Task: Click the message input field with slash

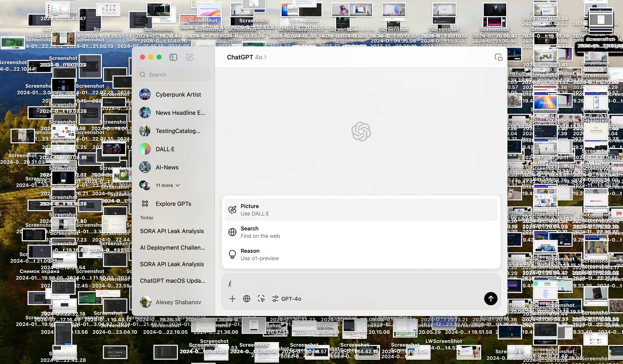Action: pos(361,283)
